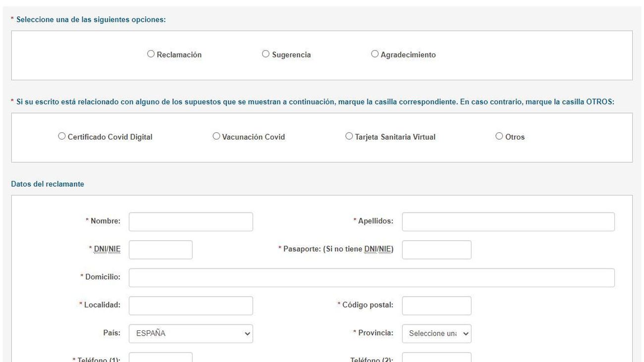The width and height of the screenshot is (644, 362).
Task: Focus the Apellidos input field
Action: pyautogui.click(x=508, y=222)
